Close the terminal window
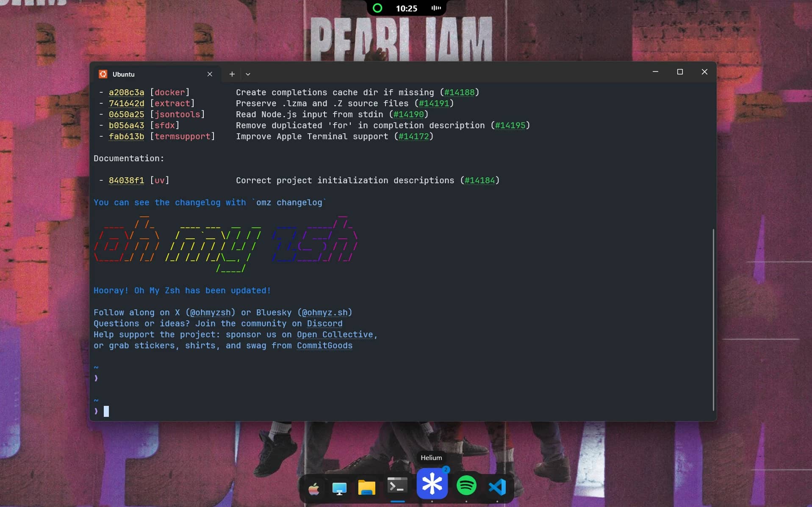 704,72
